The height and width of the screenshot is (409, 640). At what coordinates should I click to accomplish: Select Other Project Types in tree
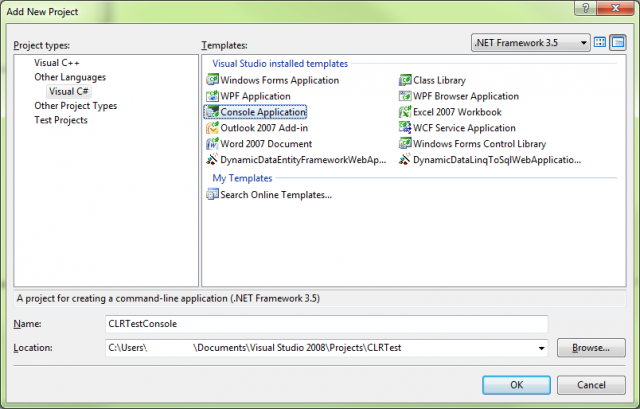point(75,106)
